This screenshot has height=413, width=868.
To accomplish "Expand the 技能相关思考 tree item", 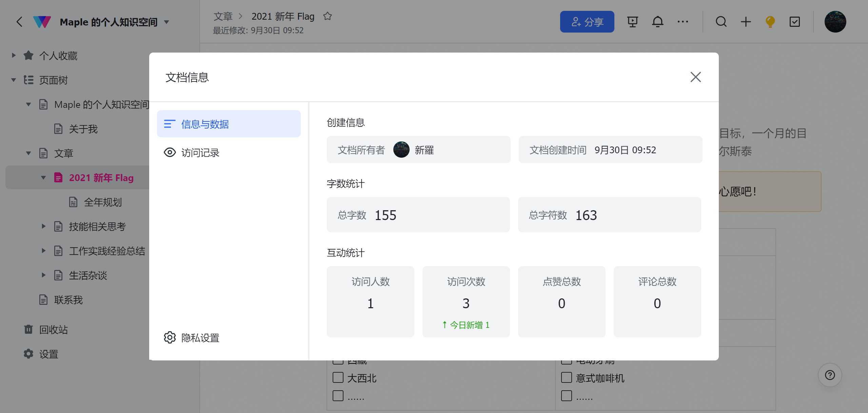I will tap(43, 226).
